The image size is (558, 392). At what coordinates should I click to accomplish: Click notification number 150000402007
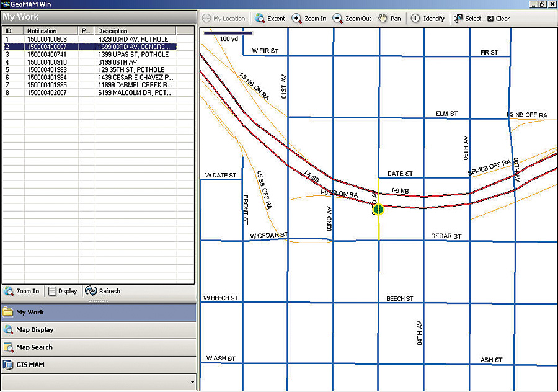(x=47, y=92)
